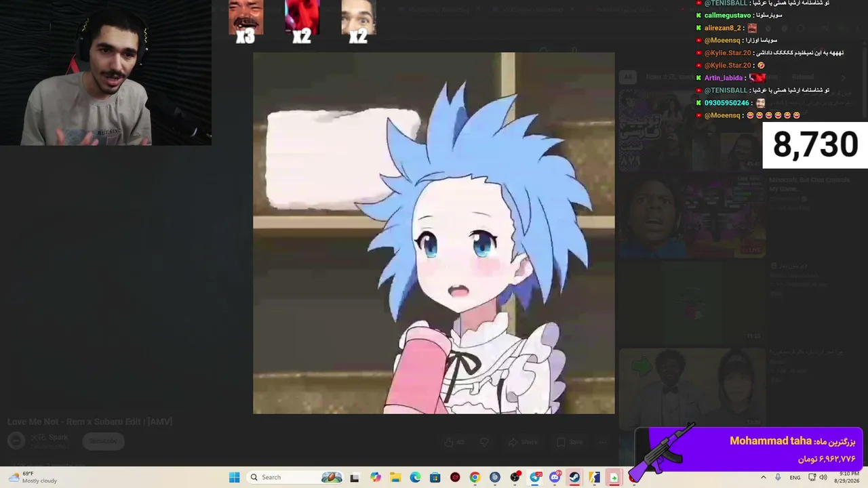
Task: Open the Steam taskbar icon
Action: [574, 477]
